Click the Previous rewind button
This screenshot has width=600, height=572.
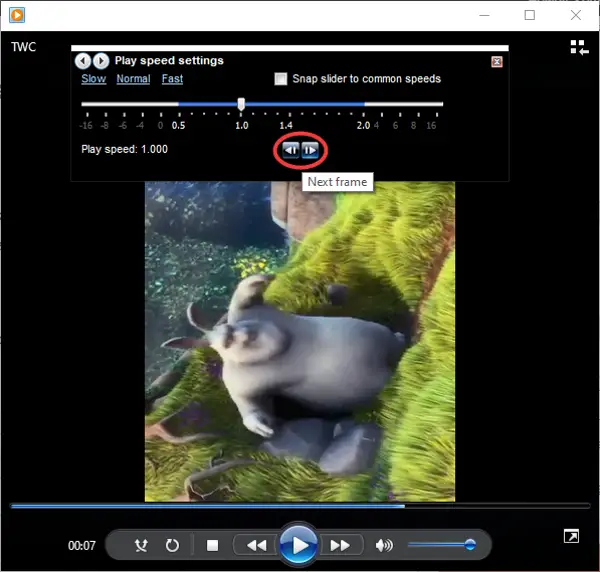point(256,545)
